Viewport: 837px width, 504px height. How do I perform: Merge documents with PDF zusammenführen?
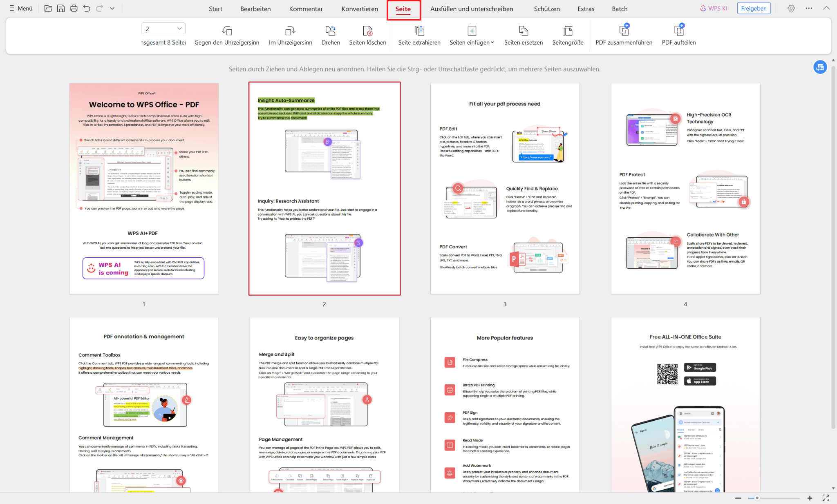pyautogui.click(x=624, y=35)
